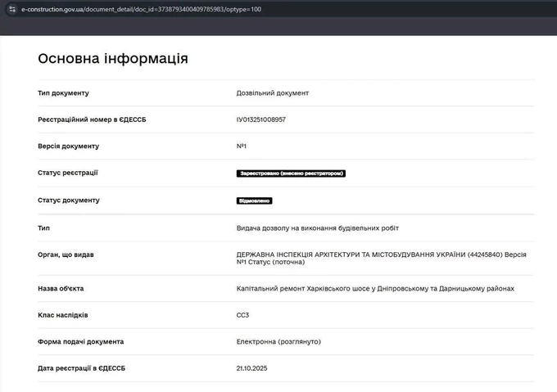Click 'Електронна (розглянуто)' submission form value
Viewport: 557px width, 392px height.
278,341
